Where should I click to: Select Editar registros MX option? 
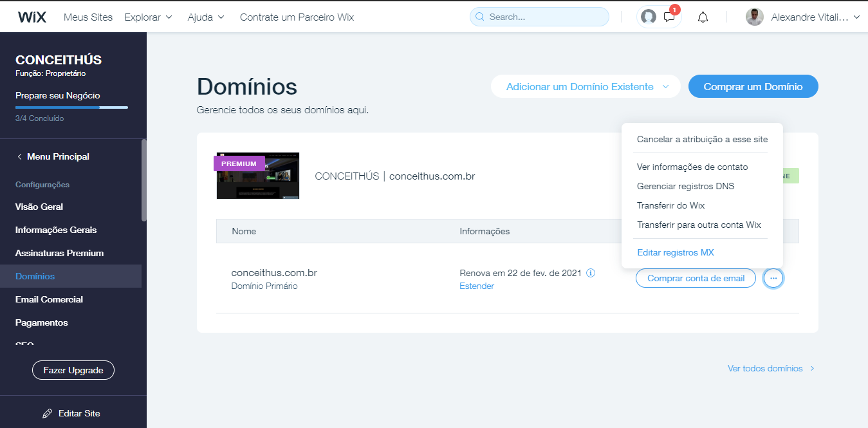click(x=675, y=252)
